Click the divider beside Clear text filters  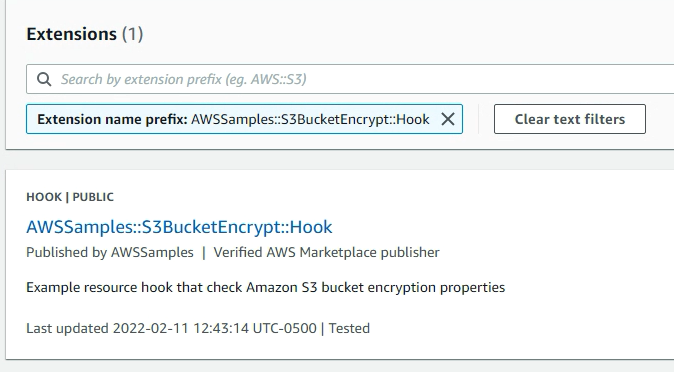[x=478, y=119]
